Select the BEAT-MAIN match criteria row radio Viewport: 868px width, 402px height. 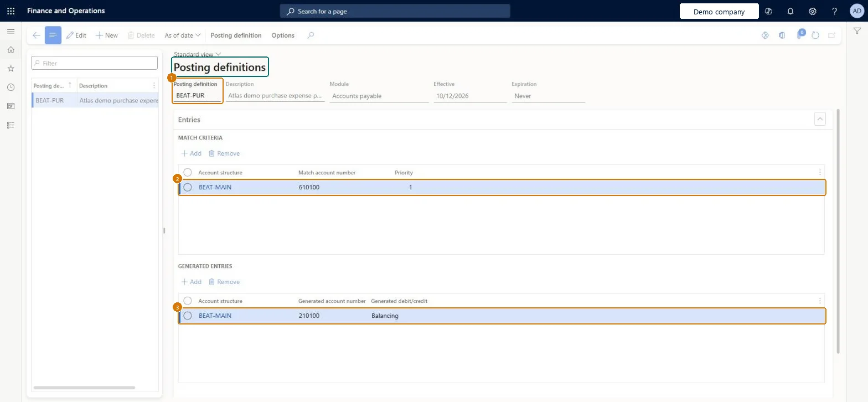point(188,187)
